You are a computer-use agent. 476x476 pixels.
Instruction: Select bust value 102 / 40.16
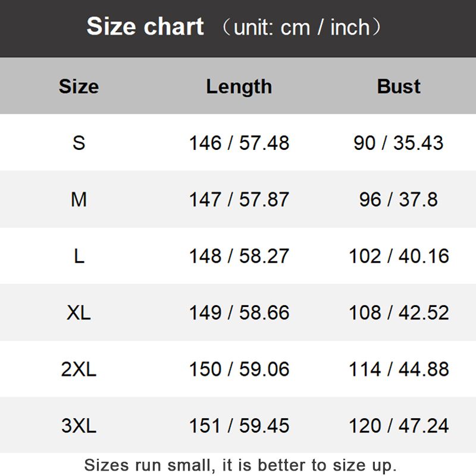click(x=399, y=256)
